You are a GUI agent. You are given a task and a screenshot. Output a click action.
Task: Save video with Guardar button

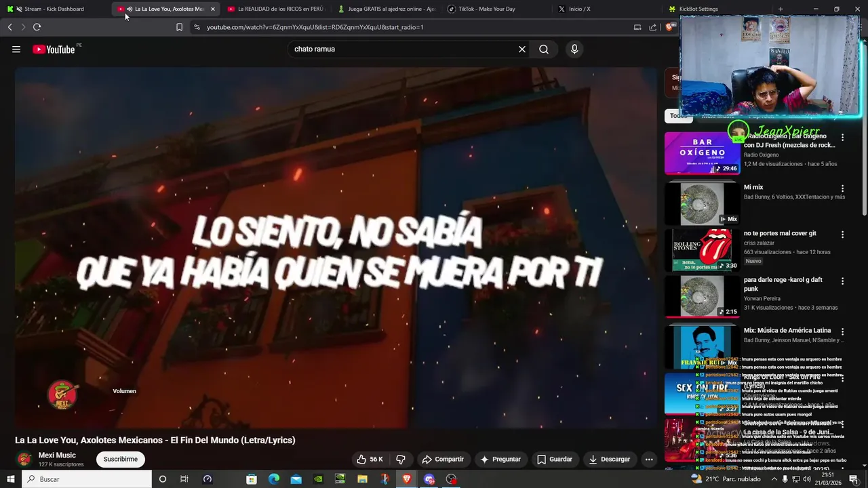[x=555, y=459]
